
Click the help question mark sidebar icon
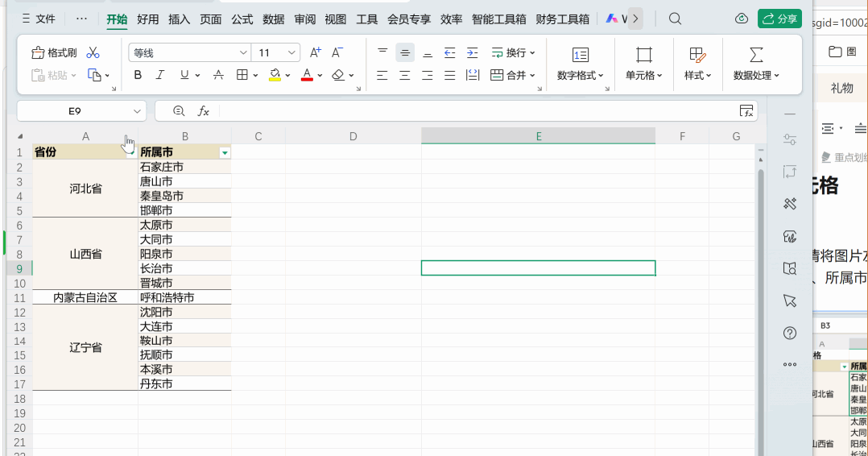click(790, 333)
